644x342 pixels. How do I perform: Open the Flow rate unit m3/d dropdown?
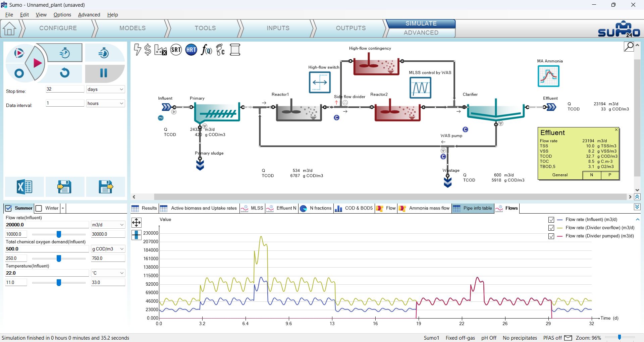click(x=108, y=225)
